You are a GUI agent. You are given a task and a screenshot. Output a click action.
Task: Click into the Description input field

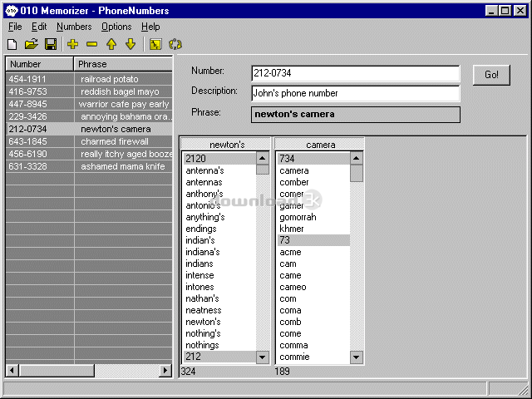point(356,93)
